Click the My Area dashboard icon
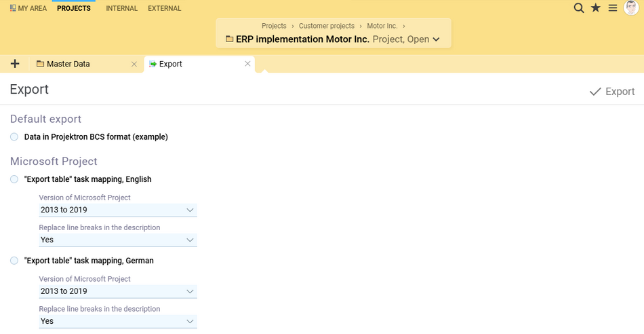Viewport: 644px width, 334px height. click(x=13, y=8)
